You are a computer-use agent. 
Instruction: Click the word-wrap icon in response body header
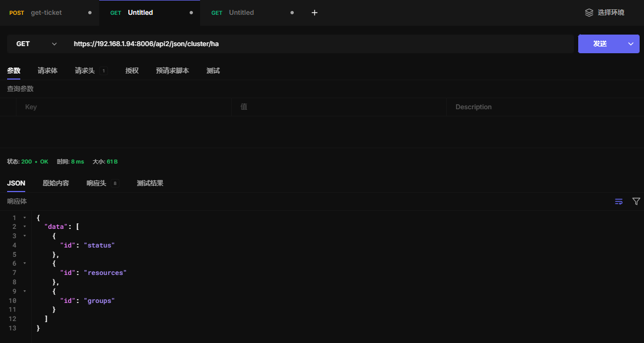tap(619, 201)
